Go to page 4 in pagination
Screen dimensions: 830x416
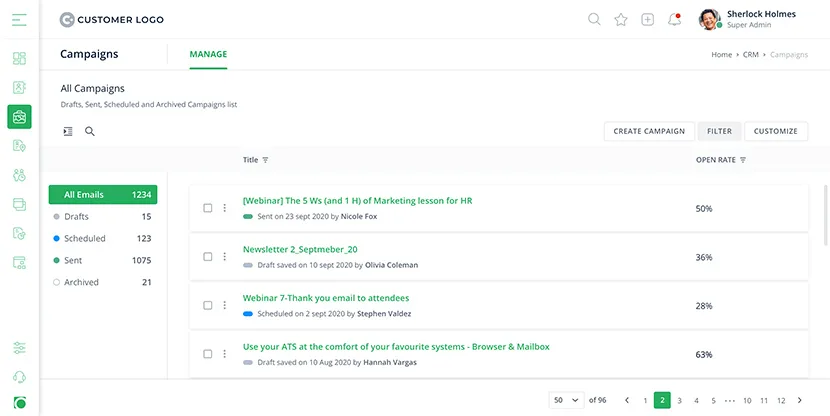click(x=696, y=401)
